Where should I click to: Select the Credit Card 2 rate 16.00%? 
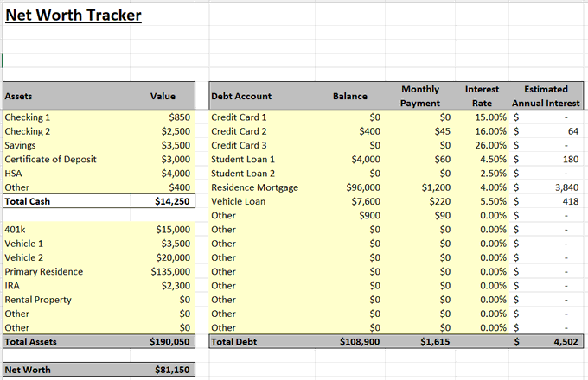(x=491, y=131)
